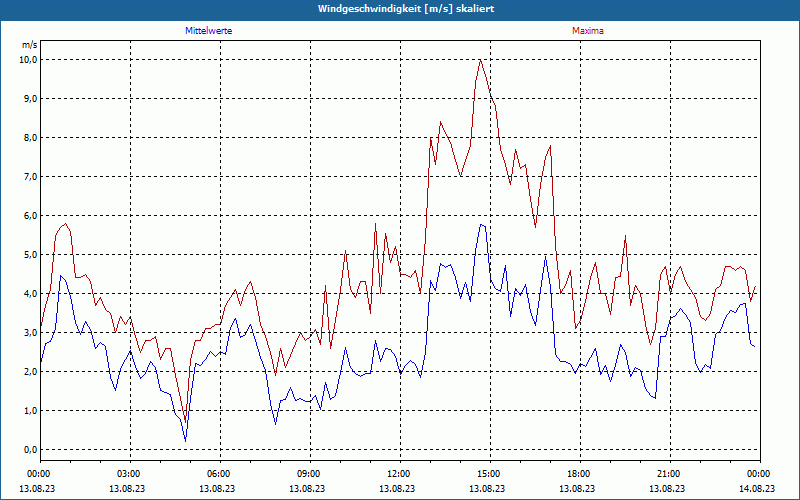Click the '6,0' y-axis label

pyautogui.click(x=31, y=216)
